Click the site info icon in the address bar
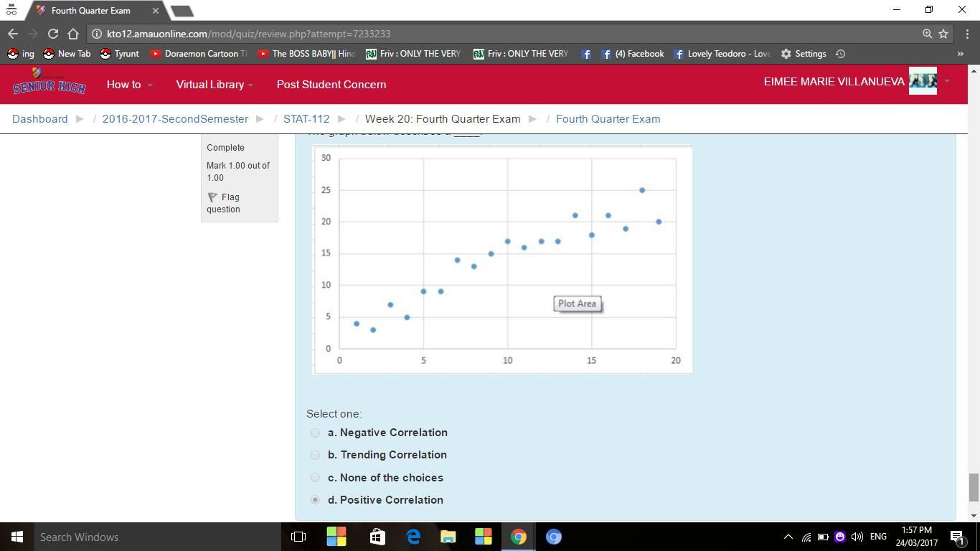 97,34
